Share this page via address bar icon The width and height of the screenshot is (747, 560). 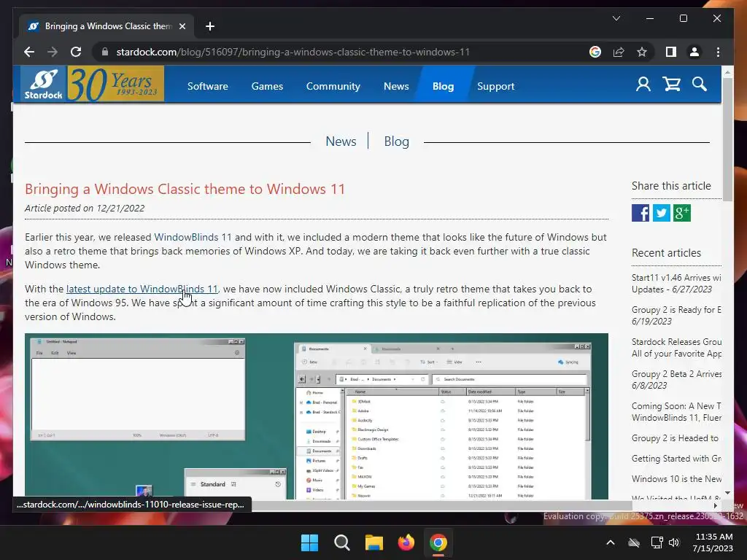(619, 52)
